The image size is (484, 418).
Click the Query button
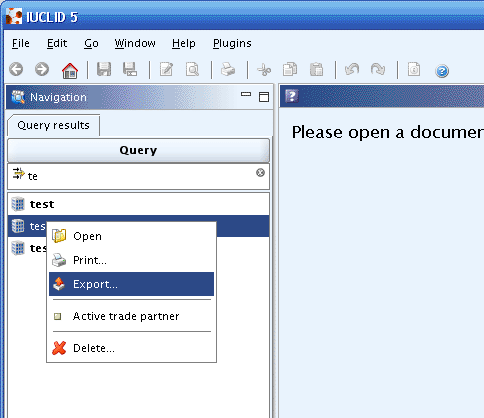pyautogui.click(x=138, y=150)
